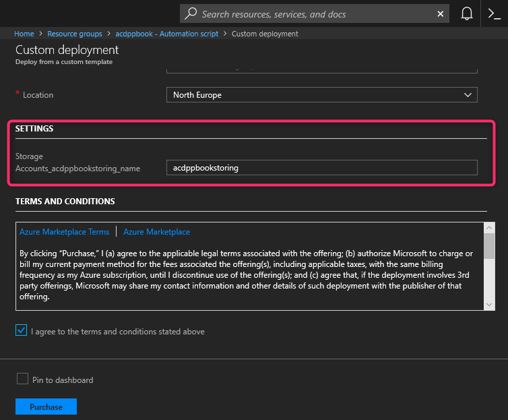Open the Notifications bell

466,13
